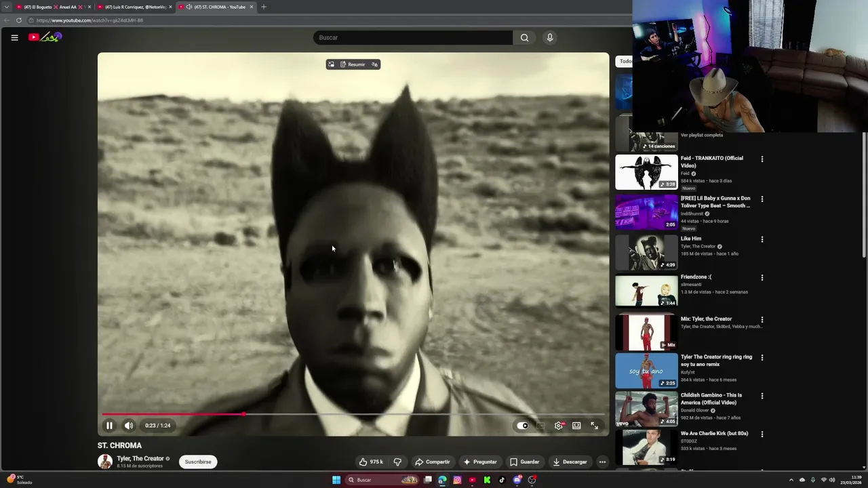Show hidden system tray icons
Image resolution: width=868 pixels, height=488 pixels.
[791, 480]
